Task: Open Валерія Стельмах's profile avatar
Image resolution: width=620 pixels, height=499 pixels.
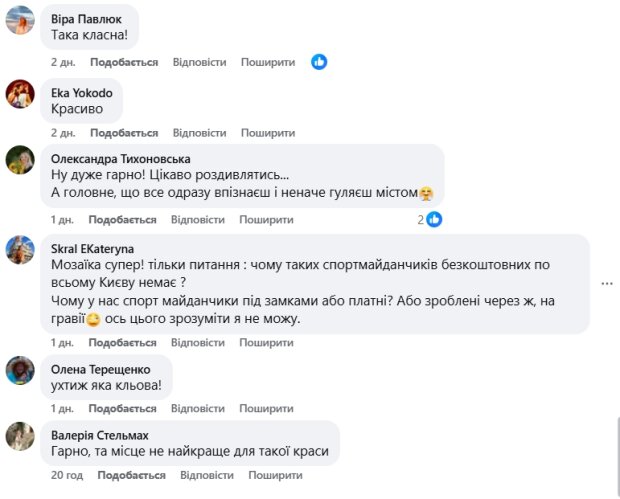Action: point(20,436)
